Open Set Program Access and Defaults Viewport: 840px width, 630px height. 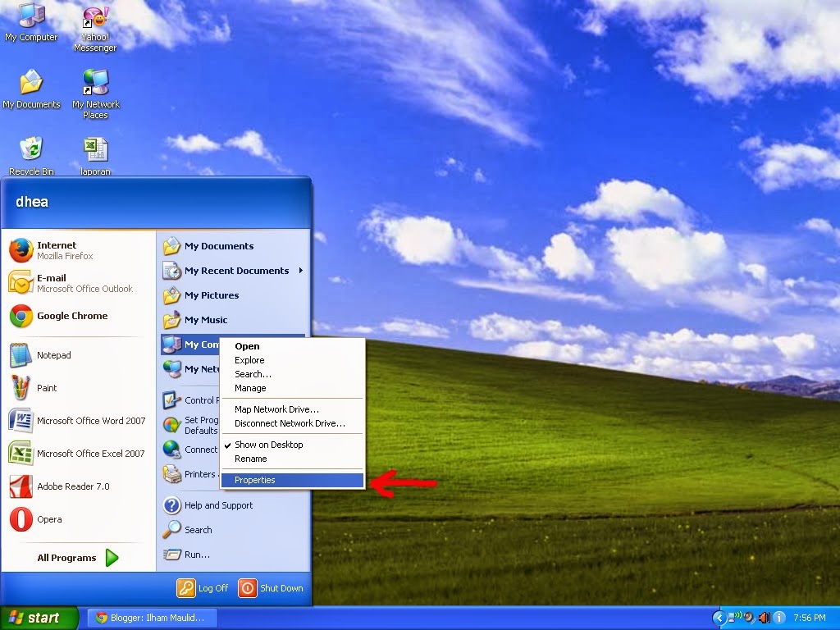(x=190, y=426)
